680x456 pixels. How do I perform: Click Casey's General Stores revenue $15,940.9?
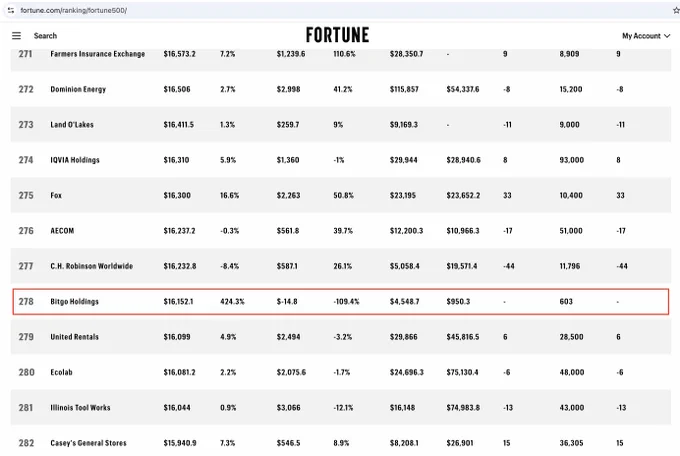pyautogui.click(x=180, y=443)
